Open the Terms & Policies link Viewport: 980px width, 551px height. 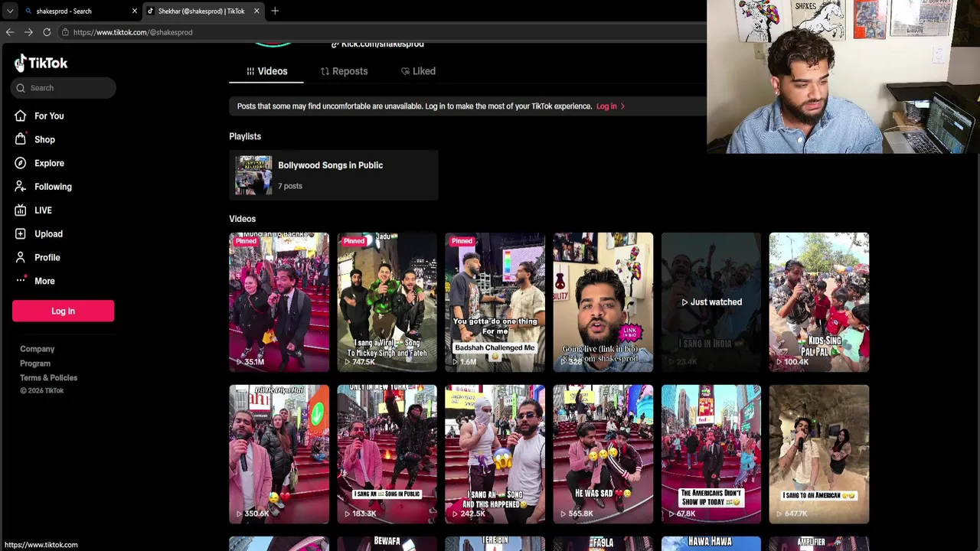point(48,378)
